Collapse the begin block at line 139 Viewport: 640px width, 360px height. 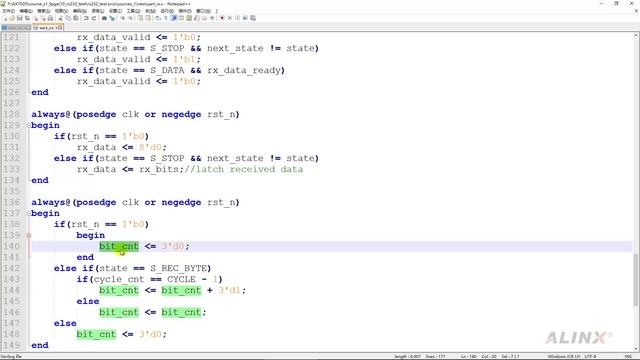point(29,236)
